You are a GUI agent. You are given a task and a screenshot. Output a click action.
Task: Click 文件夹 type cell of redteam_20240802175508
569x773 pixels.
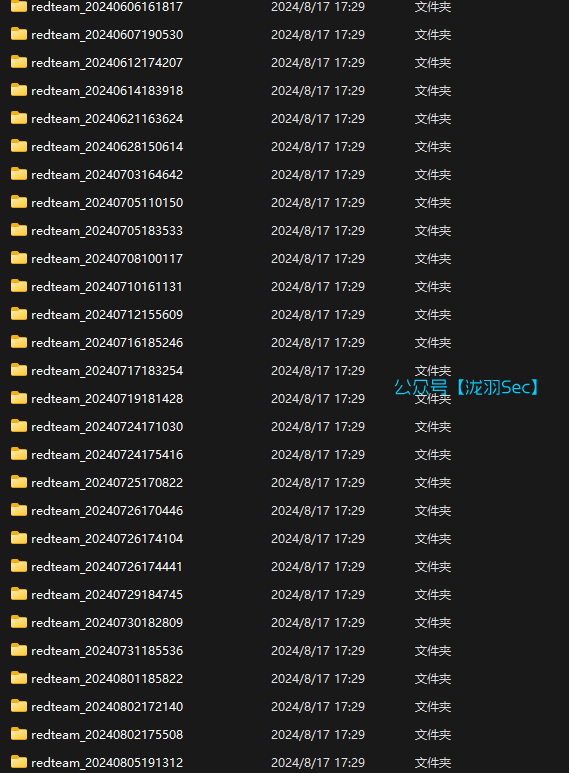[433, 735]
